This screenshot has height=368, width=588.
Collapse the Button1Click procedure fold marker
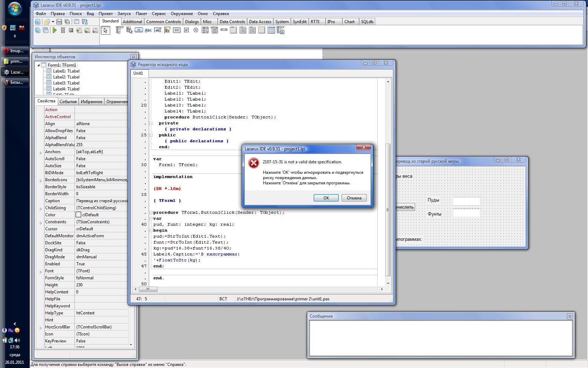[x=151, y=212]
